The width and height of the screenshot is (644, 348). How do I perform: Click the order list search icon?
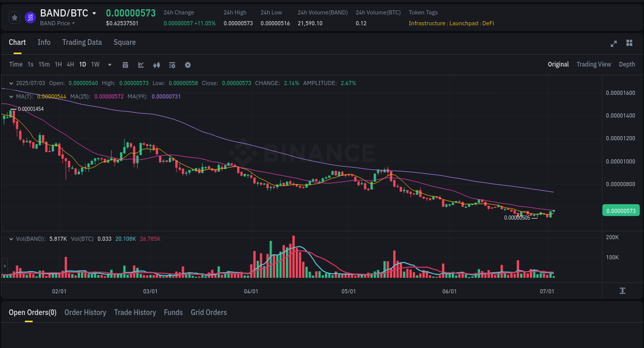172,64
